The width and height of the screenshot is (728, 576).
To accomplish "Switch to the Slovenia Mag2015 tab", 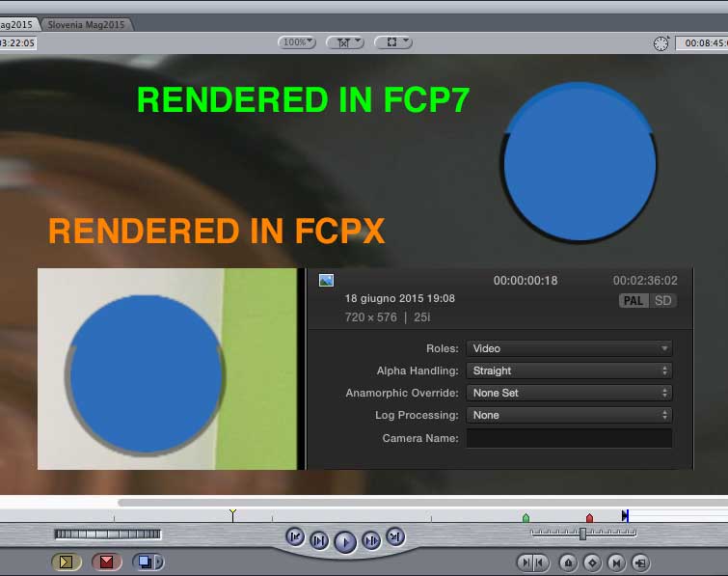I will 87,25.
